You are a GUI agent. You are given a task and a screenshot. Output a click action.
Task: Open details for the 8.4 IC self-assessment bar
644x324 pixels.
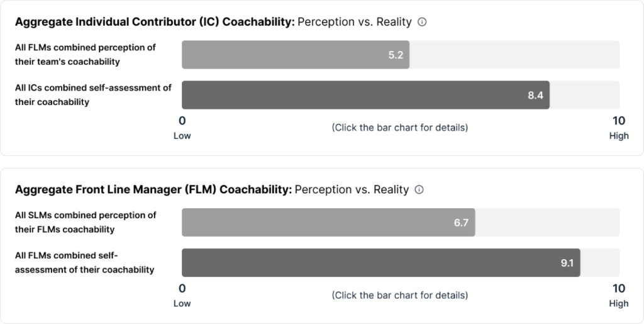pos(365,95)
